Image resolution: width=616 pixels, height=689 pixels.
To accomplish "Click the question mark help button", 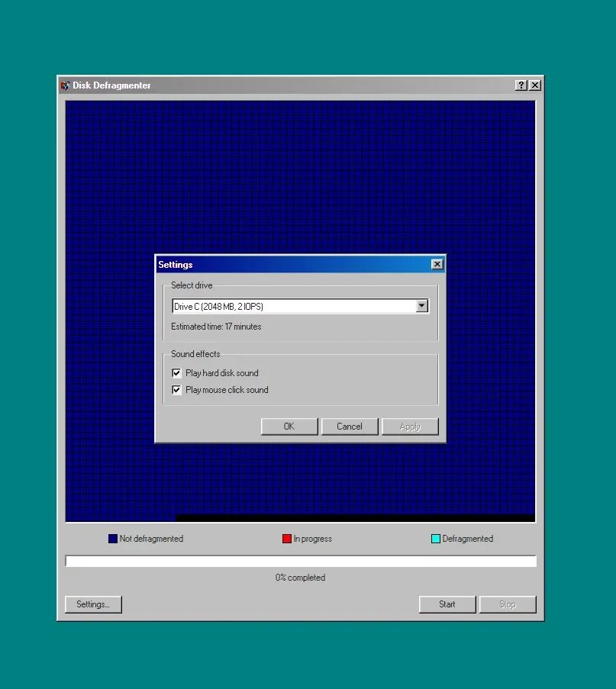I will tap(521, 85).
